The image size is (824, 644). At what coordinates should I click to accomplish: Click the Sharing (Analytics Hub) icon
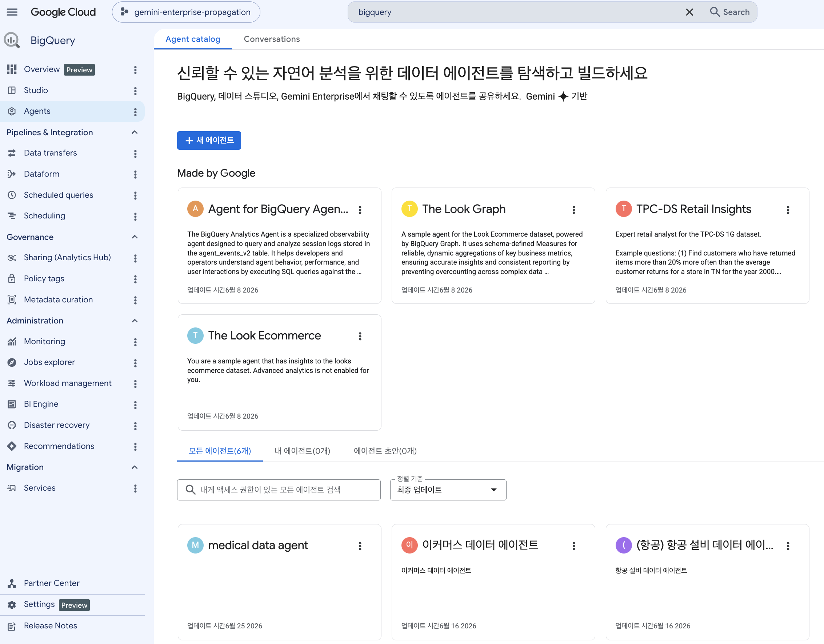[x=12, y=258]
